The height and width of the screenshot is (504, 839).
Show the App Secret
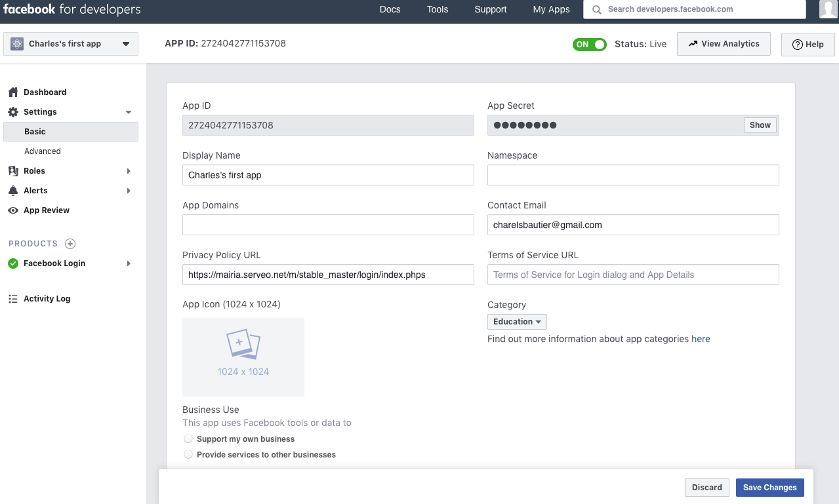[760, 125]
